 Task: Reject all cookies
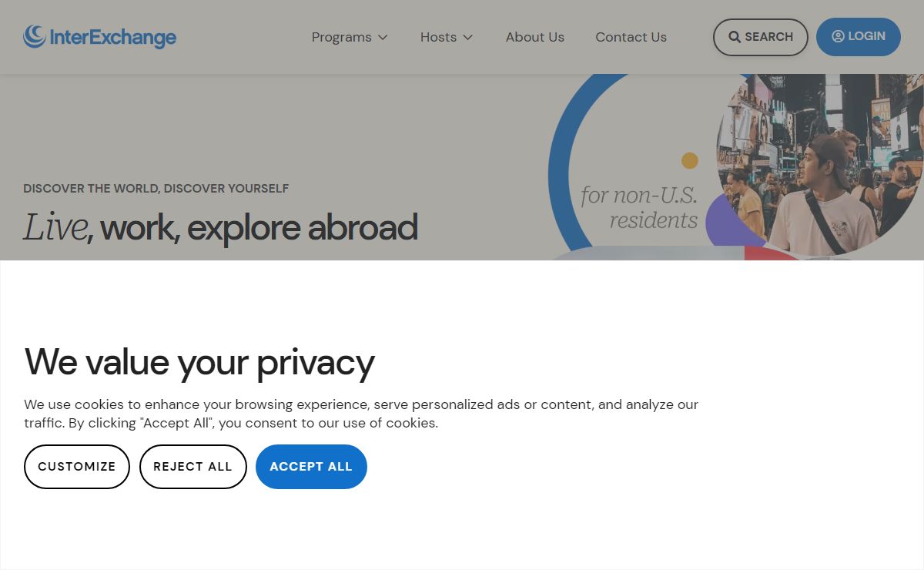[192, 467]
